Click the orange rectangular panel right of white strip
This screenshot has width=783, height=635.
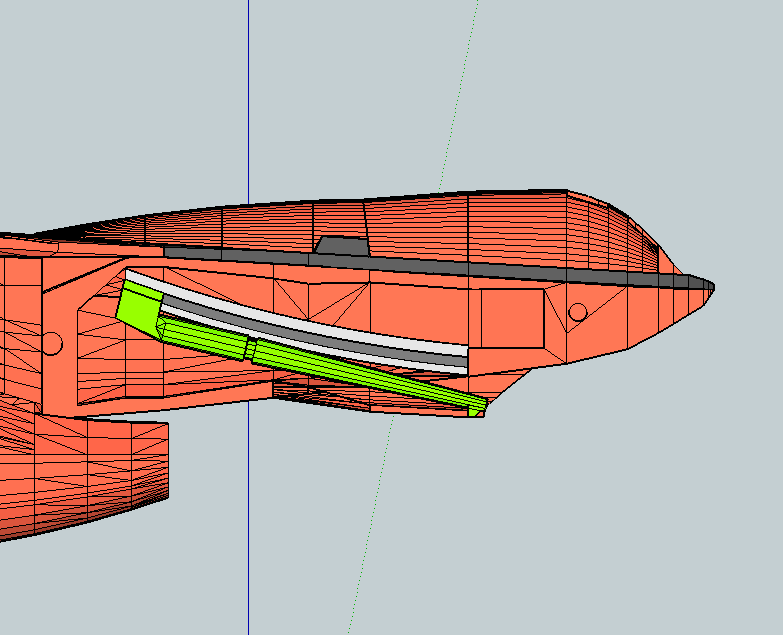(x=512, y=318)
